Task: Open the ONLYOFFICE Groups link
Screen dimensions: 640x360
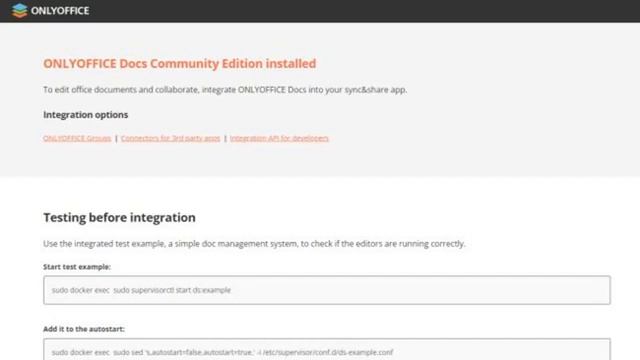Action: tap(77, 138)
